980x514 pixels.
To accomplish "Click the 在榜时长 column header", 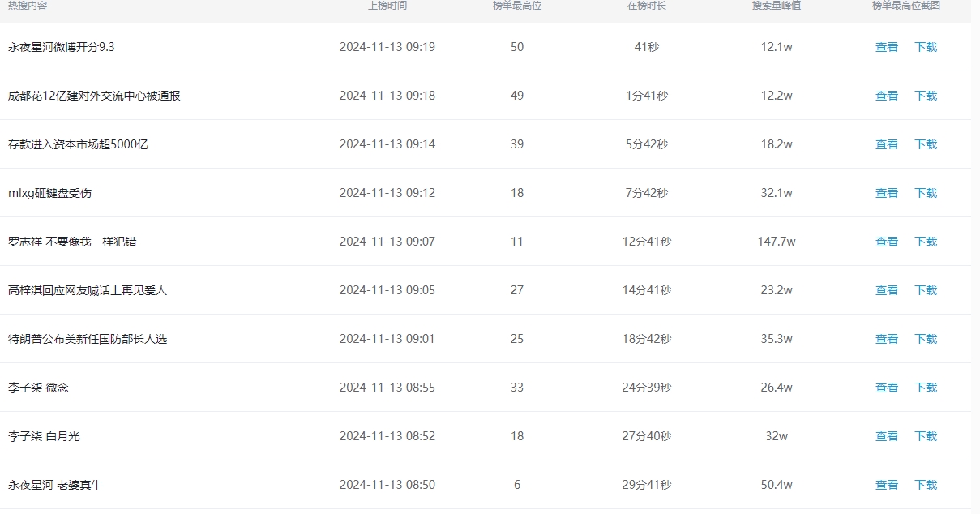I will pos(647,6).
